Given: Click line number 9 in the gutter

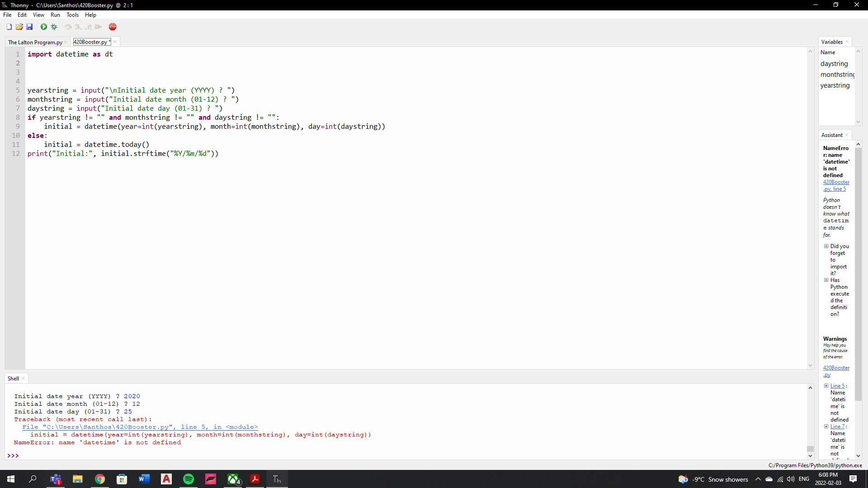Looking at the screenshot, I should tap(18, 127).
